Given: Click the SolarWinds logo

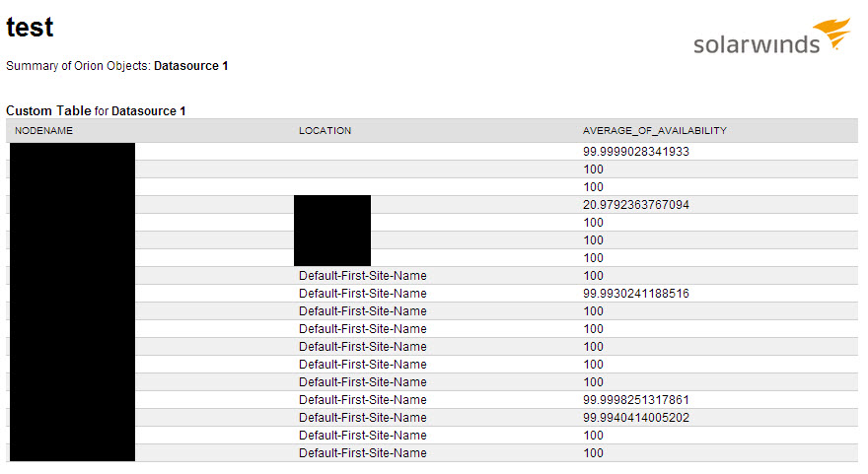Looking at the screenshot, I should point(771,36).
